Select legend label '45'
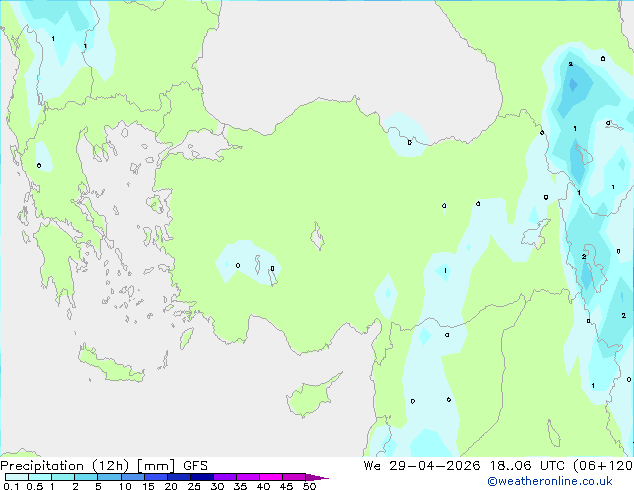This screenshot has height=490, width=634. tap(287, 486)
